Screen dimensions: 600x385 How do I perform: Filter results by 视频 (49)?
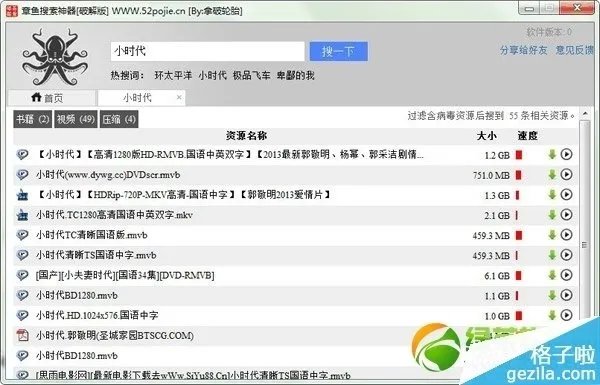(75, 119)
